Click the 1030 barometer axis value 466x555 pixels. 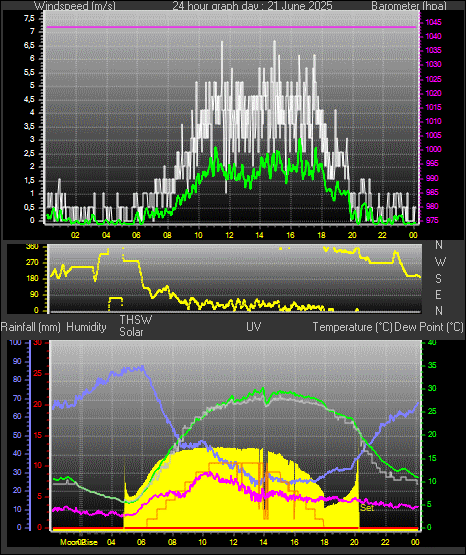click(433, 64)
